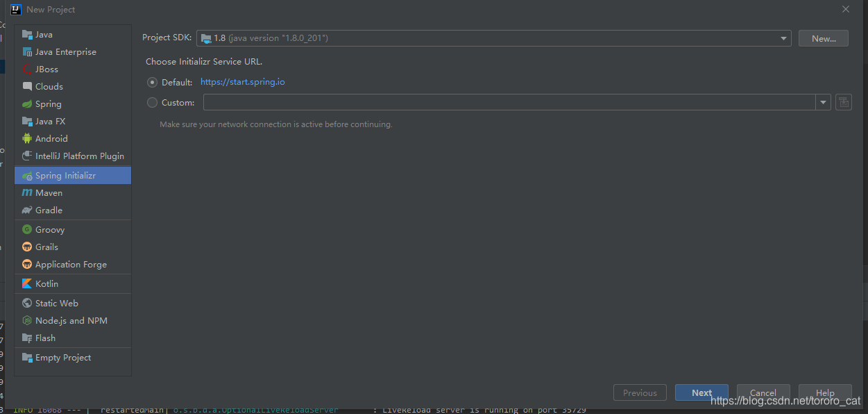Open the Project SDK dropdown

[x=494, y=38]
